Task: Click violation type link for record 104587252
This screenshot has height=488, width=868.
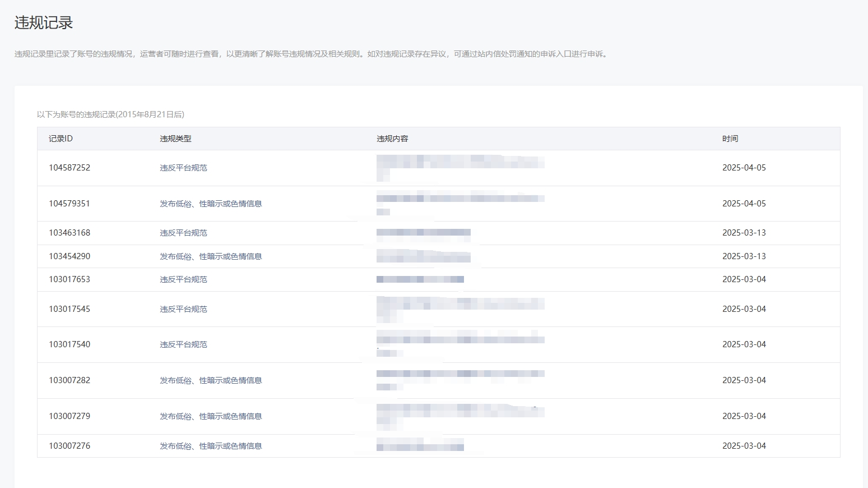Action: (183, 168)
